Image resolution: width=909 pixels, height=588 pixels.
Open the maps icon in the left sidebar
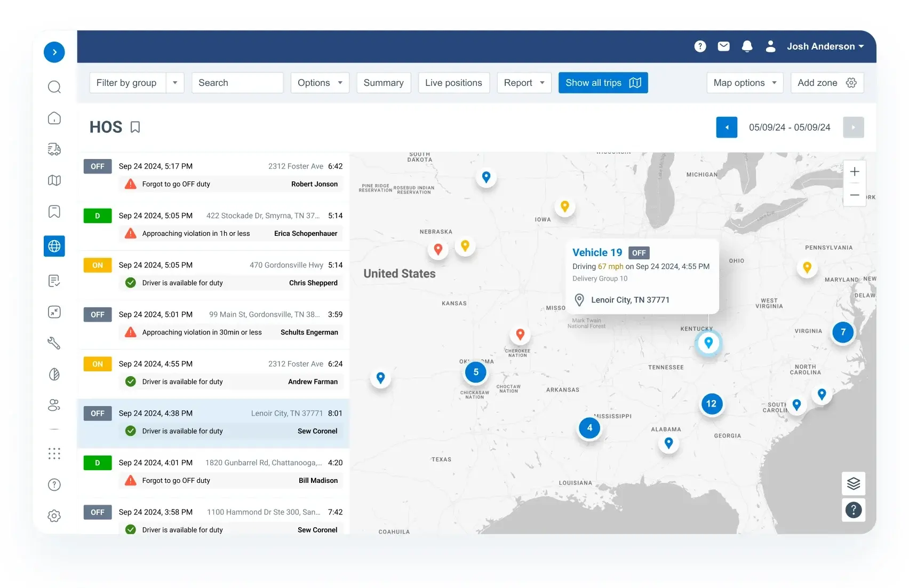(54, 180)
